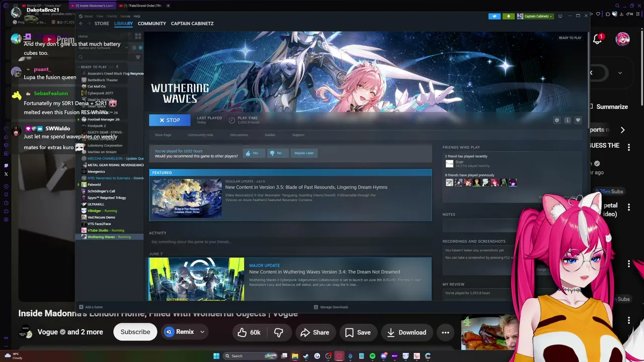
Task: Click the Windows taskbar Search box
Action: [x=250, y=356]
